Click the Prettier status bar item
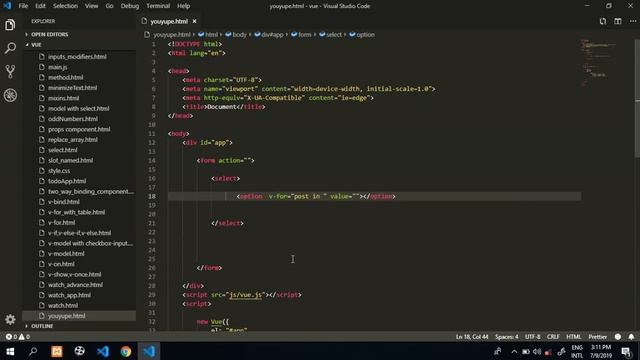 (x=598, y=337)
